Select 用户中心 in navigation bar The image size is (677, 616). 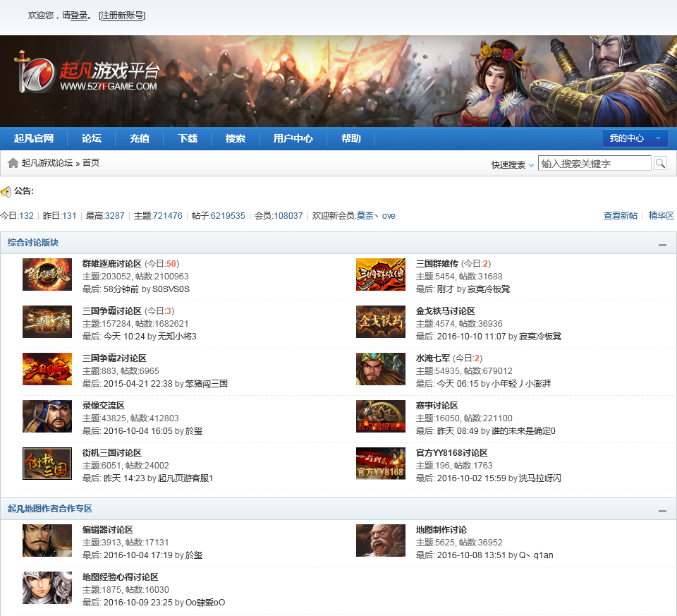(293, 139)
